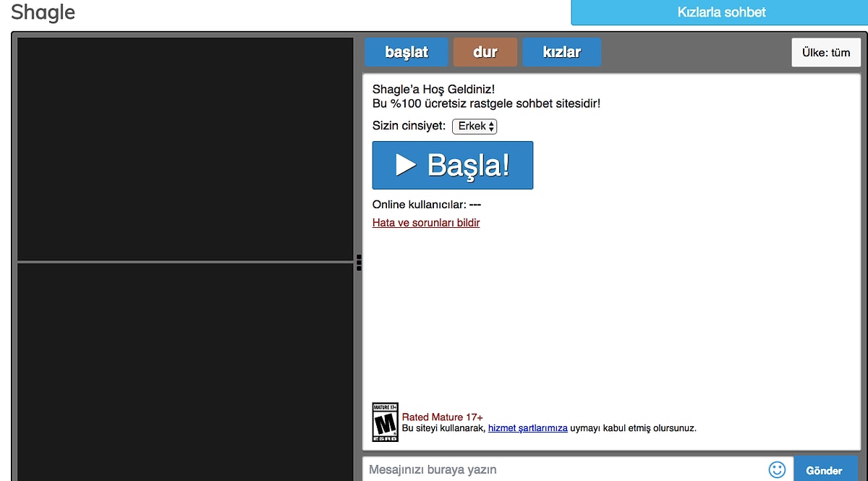This screenshot has width=868, height=481.
Task: Click the play triangle on Başla! button
Action: coord(406,165)
